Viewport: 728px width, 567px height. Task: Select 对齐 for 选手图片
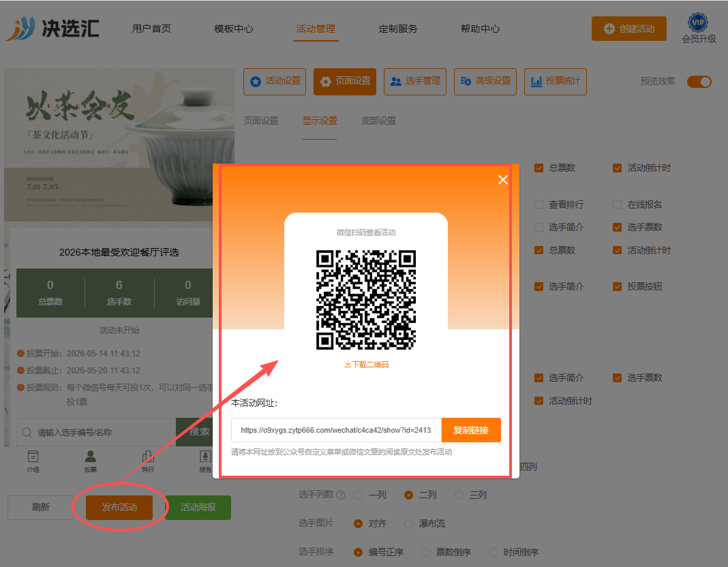pos(358,524)
